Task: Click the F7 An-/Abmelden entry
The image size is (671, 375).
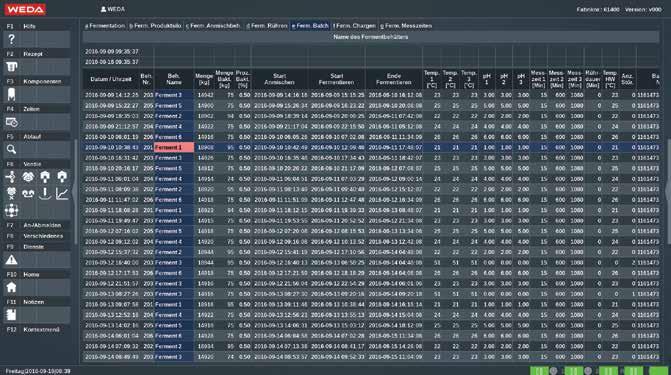Action: click(x=38, y=225)
